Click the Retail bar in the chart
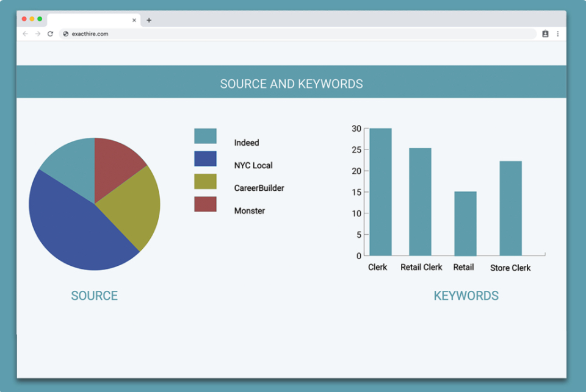 point(465,224)
